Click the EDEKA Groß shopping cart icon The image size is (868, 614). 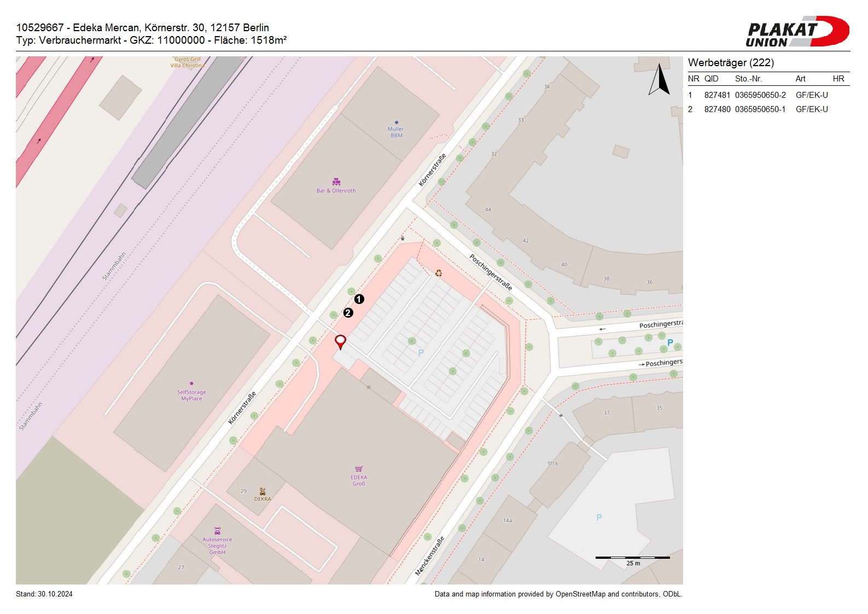click(x=359, y=469)
